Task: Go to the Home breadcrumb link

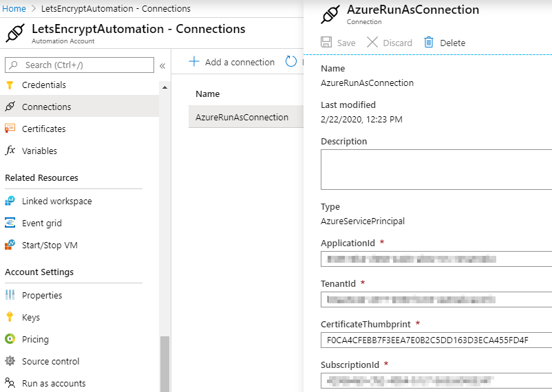Action: (x=14, y=8)
